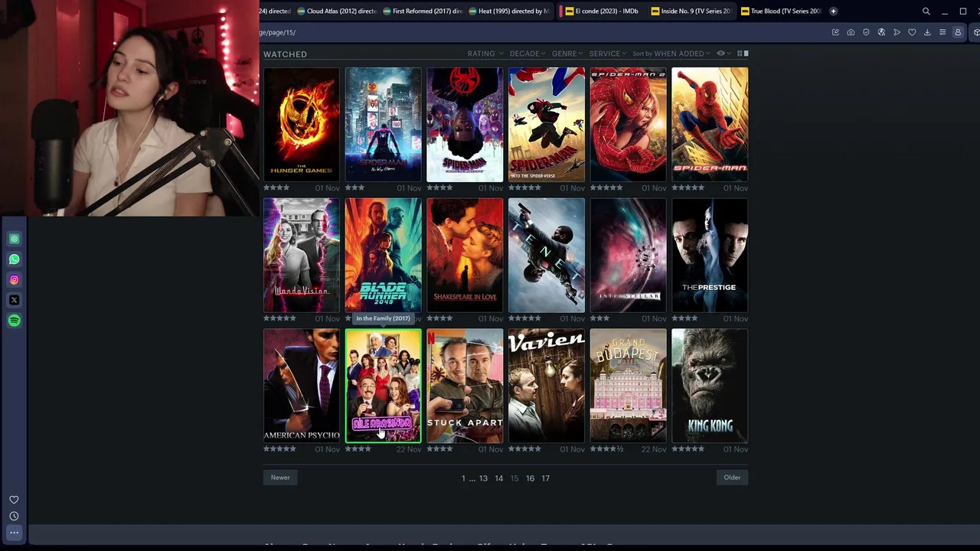The image size is (980, 551).
Task: Switch to Cloud Atlas (2012) tab
Action: 337,11
